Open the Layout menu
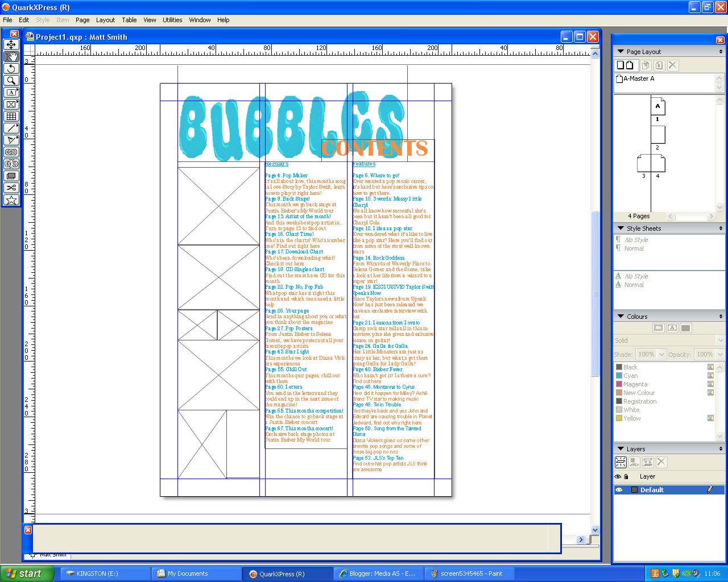The width and height of the screenshot is (728, 582). tap(105, 20)
